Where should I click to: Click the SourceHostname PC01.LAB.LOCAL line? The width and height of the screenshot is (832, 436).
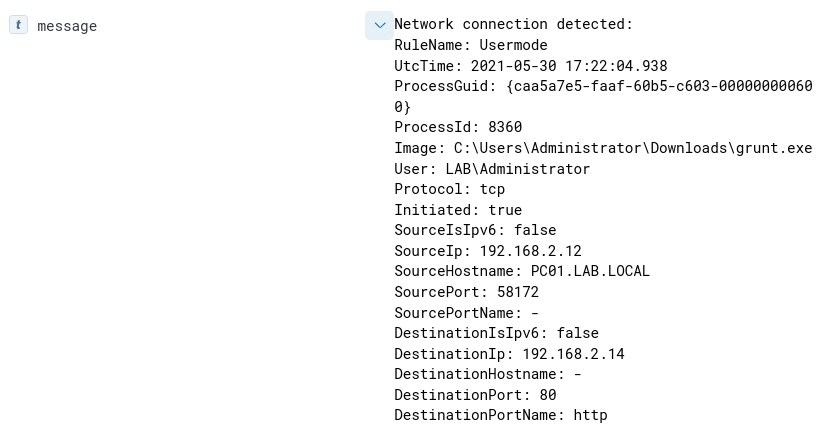522,271
